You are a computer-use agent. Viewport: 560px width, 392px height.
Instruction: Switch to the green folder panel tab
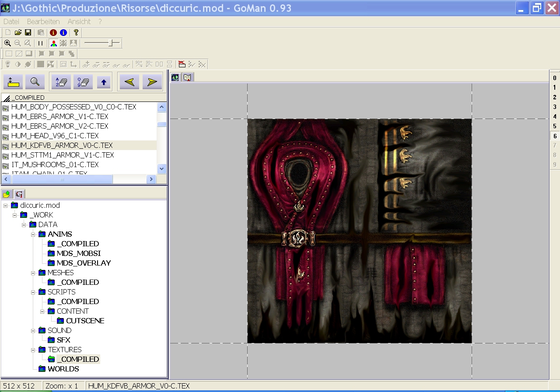pos(7,194)
